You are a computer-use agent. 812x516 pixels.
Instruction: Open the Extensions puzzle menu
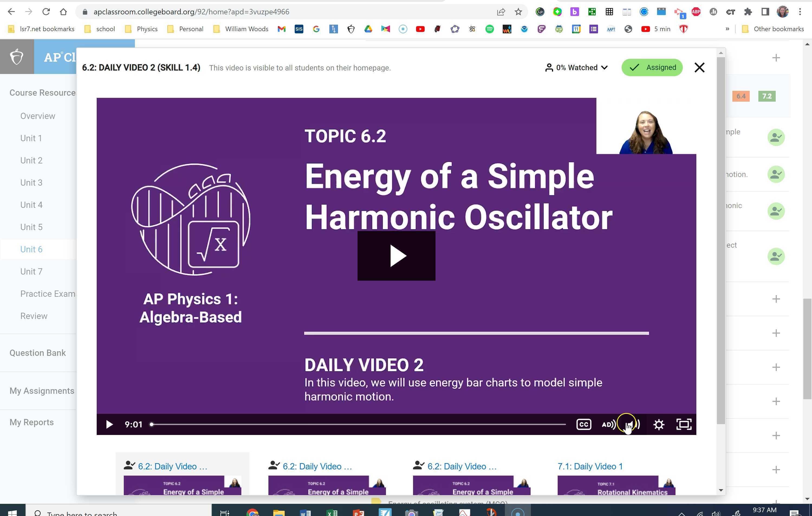748,12
